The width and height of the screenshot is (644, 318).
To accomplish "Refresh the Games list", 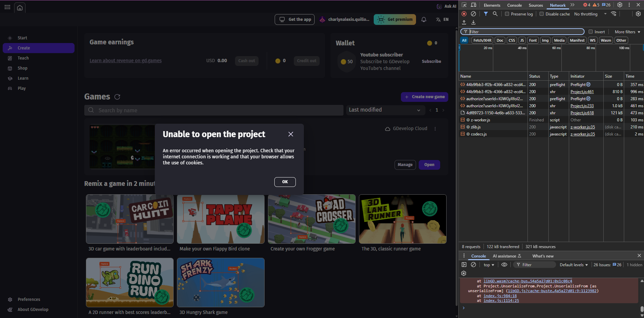I will pos(117,97).
